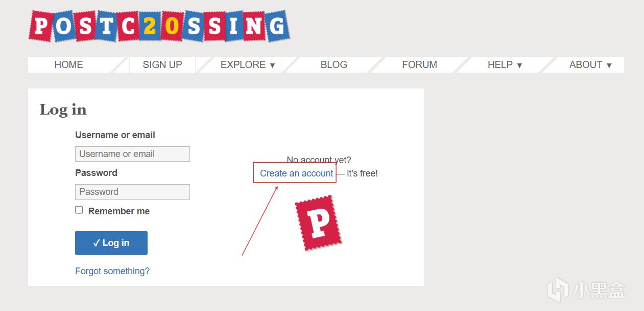Open the SIGN UP menu item
The height and width of the screenshot is (311, 644).
(162, 65)
